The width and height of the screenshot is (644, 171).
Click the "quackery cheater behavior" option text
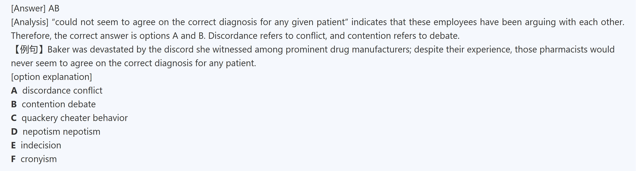tap(74, 118)
